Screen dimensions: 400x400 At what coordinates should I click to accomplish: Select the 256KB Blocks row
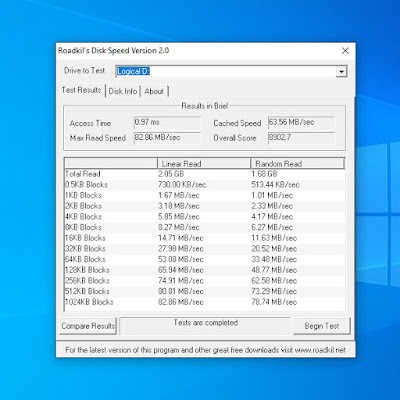[205, 281]
